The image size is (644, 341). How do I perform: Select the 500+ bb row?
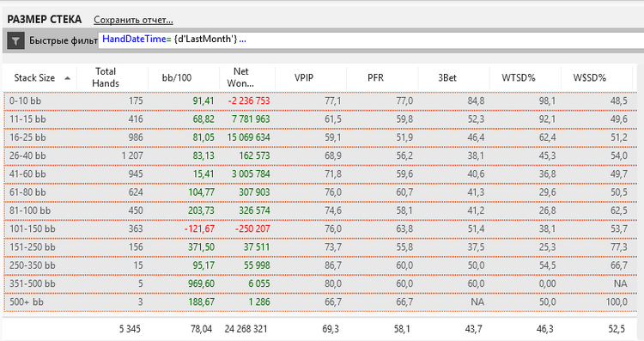tap(320, 302)
